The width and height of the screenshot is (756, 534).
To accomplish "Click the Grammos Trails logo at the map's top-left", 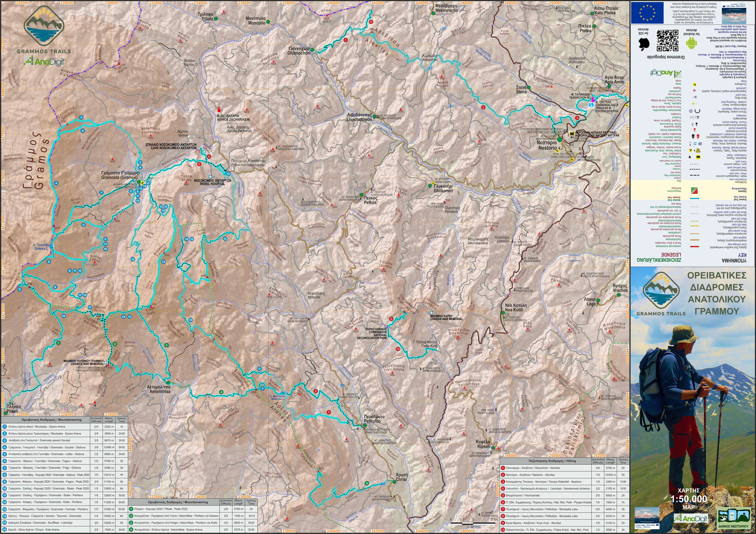I will coord(44,30).
